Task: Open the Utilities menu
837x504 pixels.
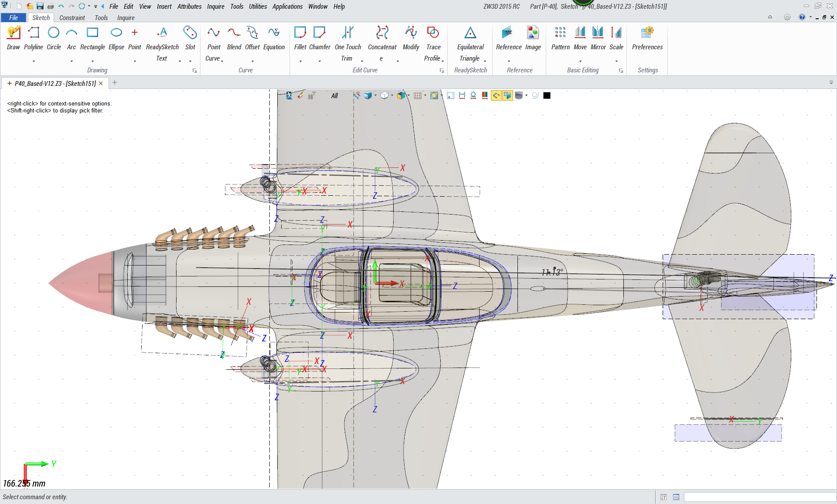Action: (x=257, y=7)
